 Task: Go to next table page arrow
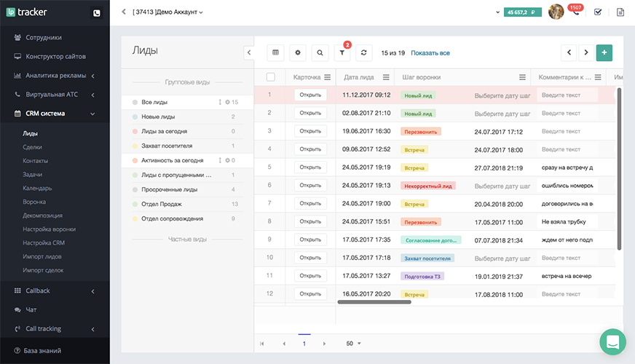pyautogui.click(x=324, y=344)
